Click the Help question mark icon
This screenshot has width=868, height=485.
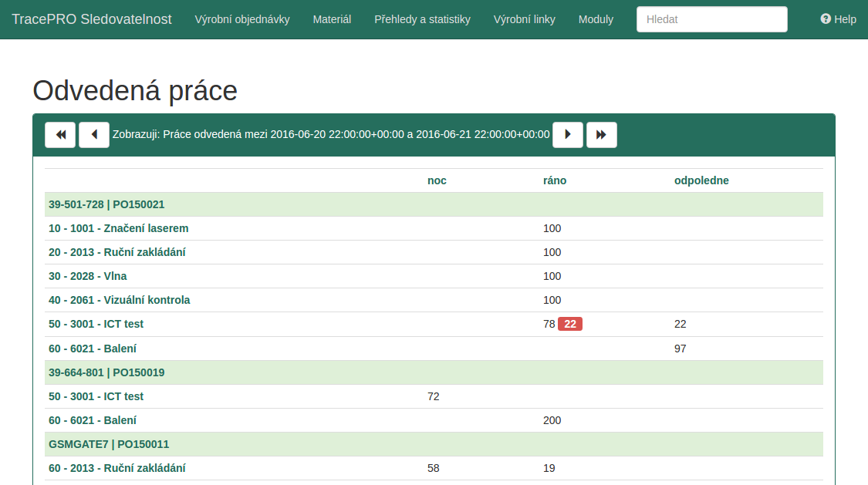tap(826, 19)
